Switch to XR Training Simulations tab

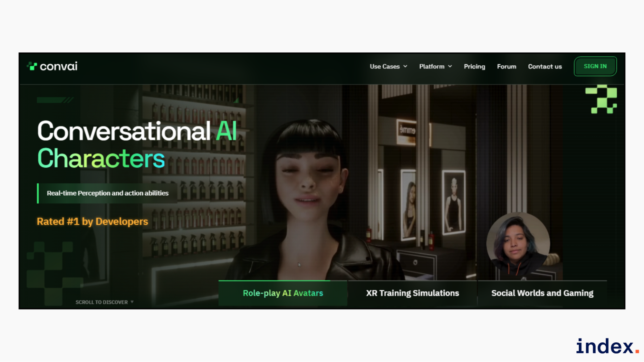point(412,293)
